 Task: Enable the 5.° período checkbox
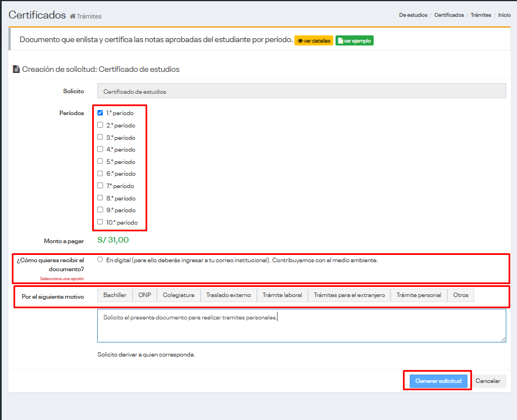(100, 162)
